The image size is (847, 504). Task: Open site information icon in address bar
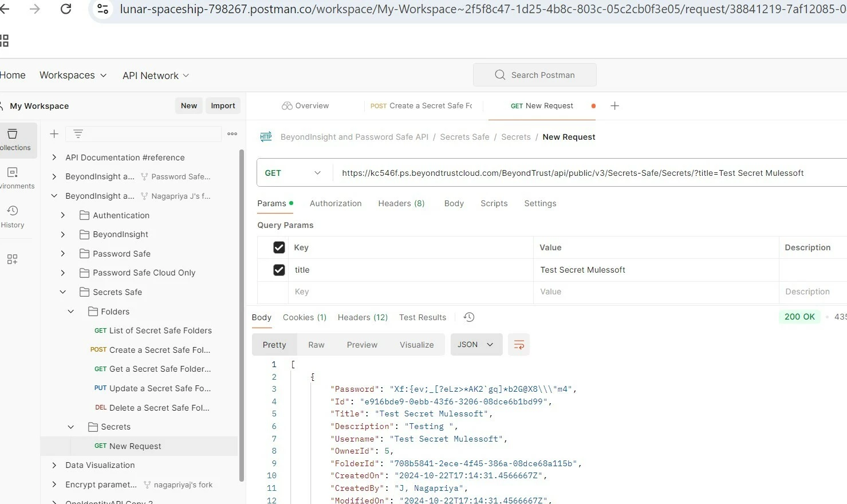103,9
